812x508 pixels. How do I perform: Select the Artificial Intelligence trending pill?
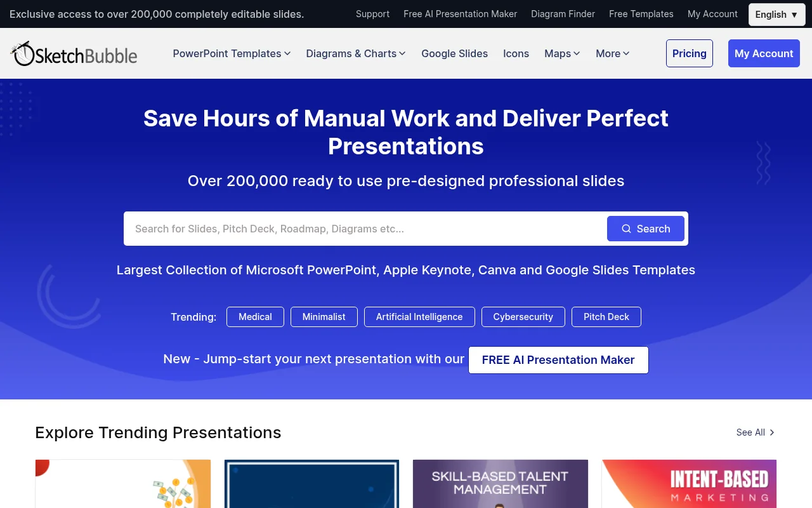click(419, 317)
